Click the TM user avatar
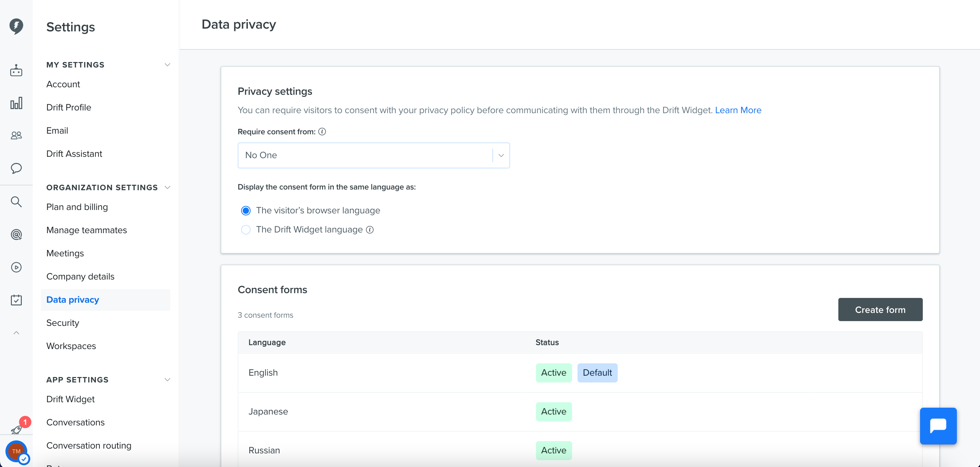 click(x=16, y=451)
